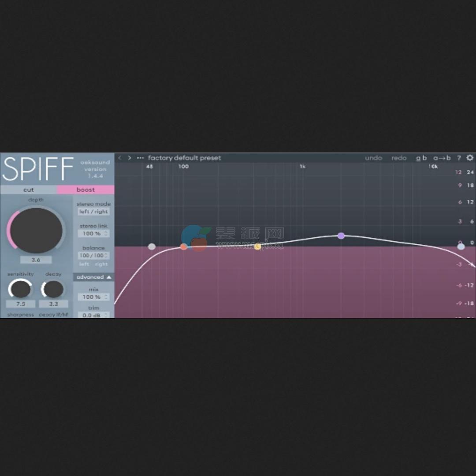The image size is (476, 476).
Task: Click the help question mark icon
Action: 460,158
